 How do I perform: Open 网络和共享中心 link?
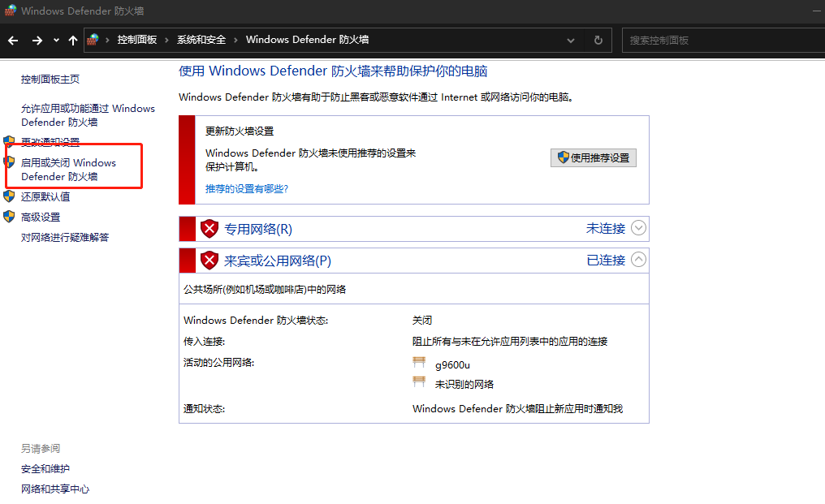click(55, 489)
